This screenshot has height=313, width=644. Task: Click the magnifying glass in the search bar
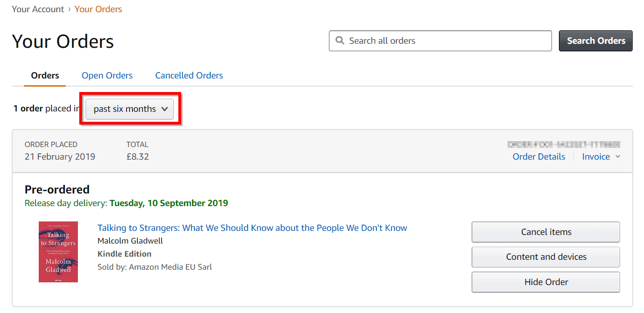[x=340, y=41]
